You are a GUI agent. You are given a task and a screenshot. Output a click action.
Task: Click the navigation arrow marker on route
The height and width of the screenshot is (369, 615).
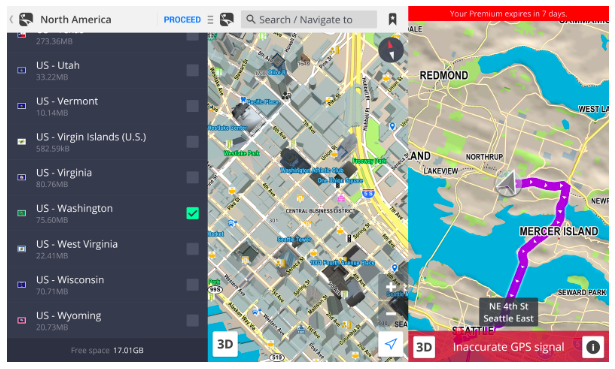point(508,183)
